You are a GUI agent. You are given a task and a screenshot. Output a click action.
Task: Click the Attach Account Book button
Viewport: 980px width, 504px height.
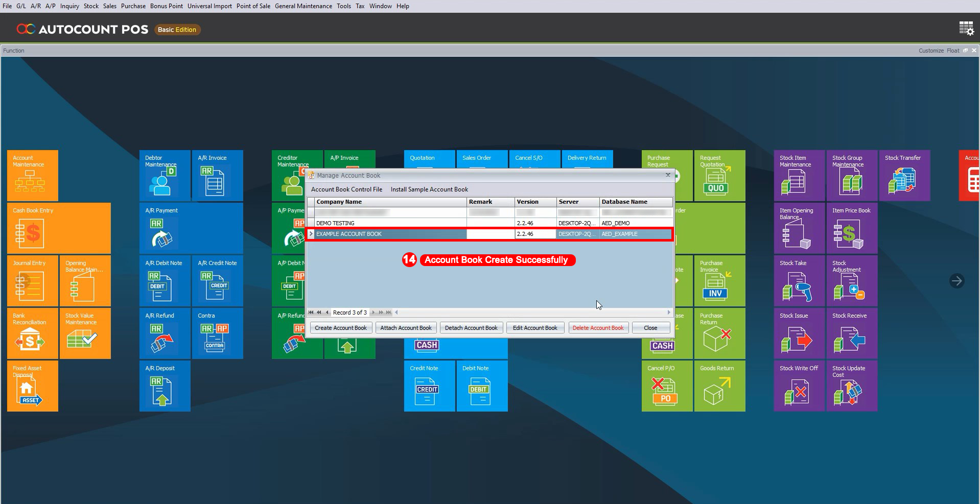coord(406,328)
